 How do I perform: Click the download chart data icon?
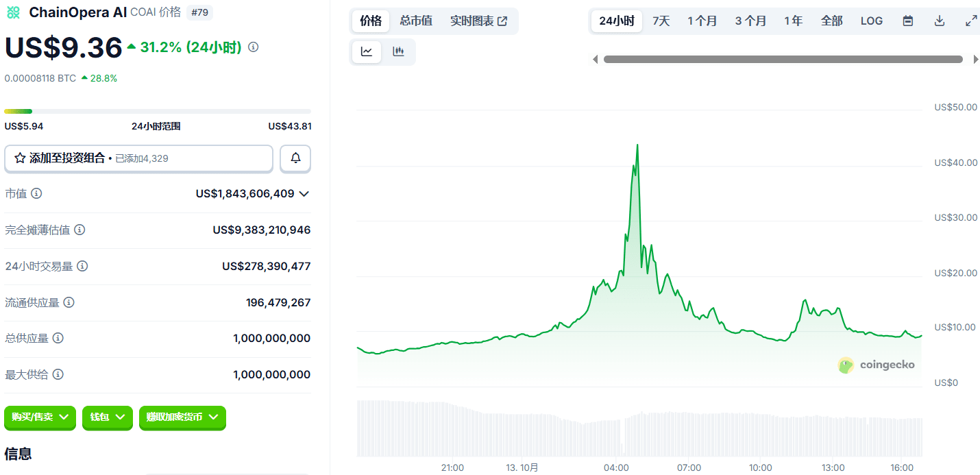pos(940,21)
